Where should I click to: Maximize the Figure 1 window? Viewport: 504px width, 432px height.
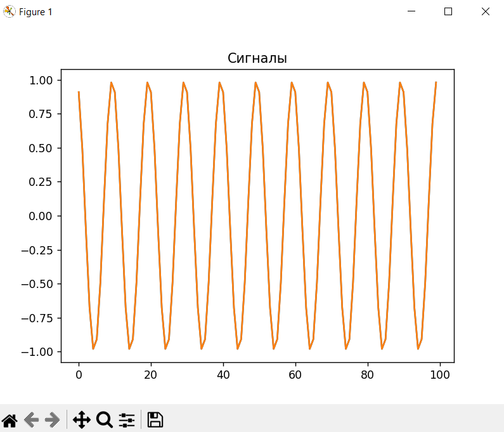coord(448,11)
